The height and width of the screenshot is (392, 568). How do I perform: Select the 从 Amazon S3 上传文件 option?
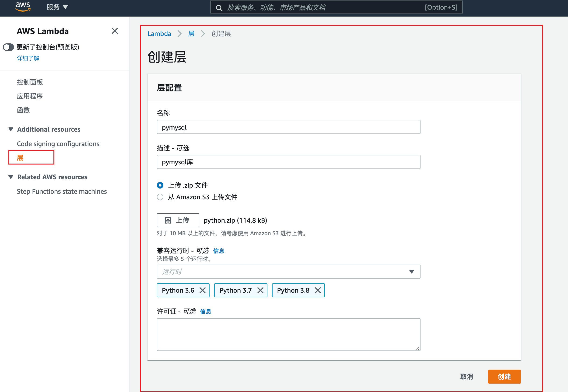click(160, 197)
